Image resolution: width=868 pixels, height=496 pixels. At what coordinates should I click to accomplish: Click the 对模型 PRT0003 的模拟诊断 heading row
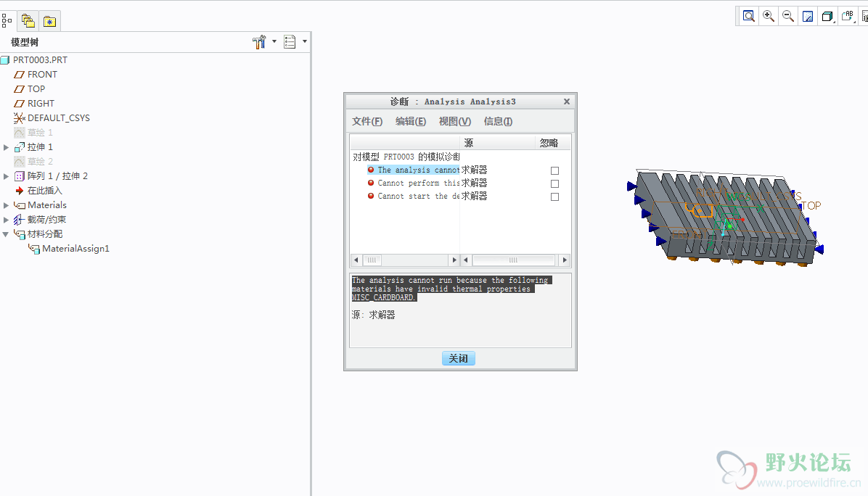[x=406, y=157]
